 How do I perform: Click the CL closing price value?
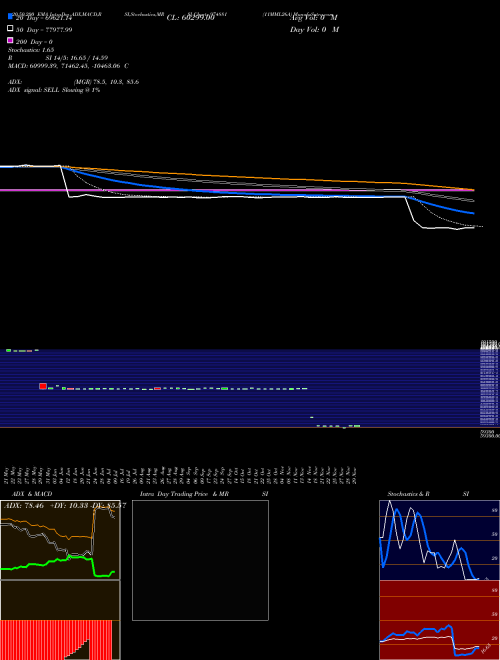[x=191, y=18]
